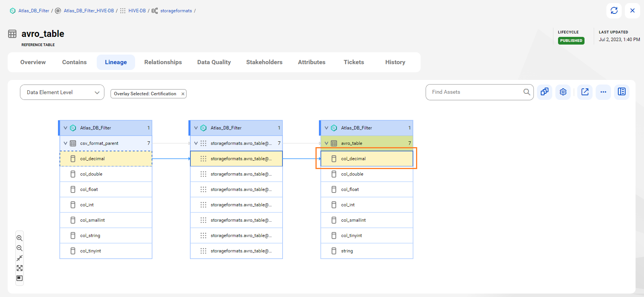Select col_float in avro_table
Screen dimensions: 644x297
367,189
